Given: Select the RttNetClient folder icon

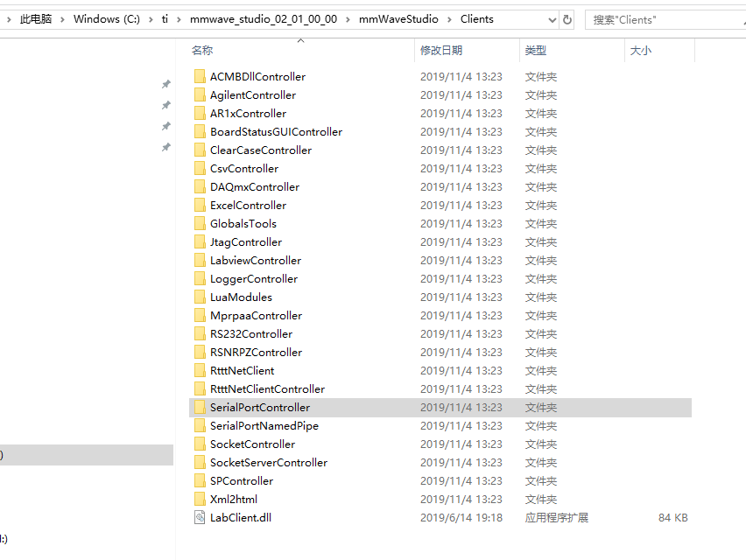Looking at the screenshot, I should (x=200, y=371).
